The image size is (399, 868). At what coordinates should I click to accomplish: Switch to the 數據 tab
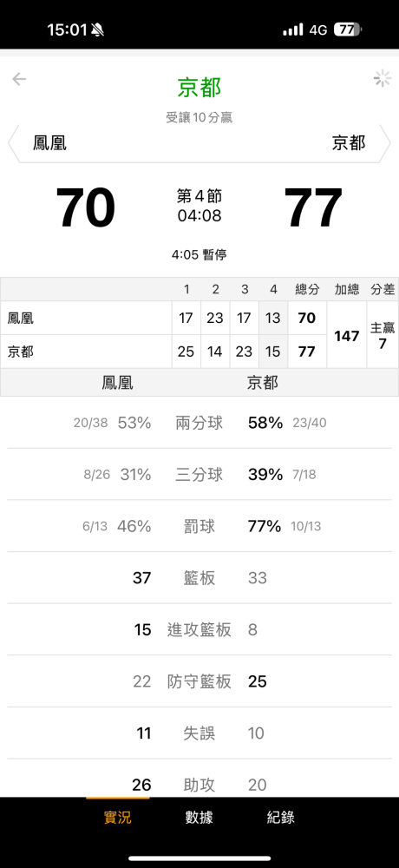199,818
